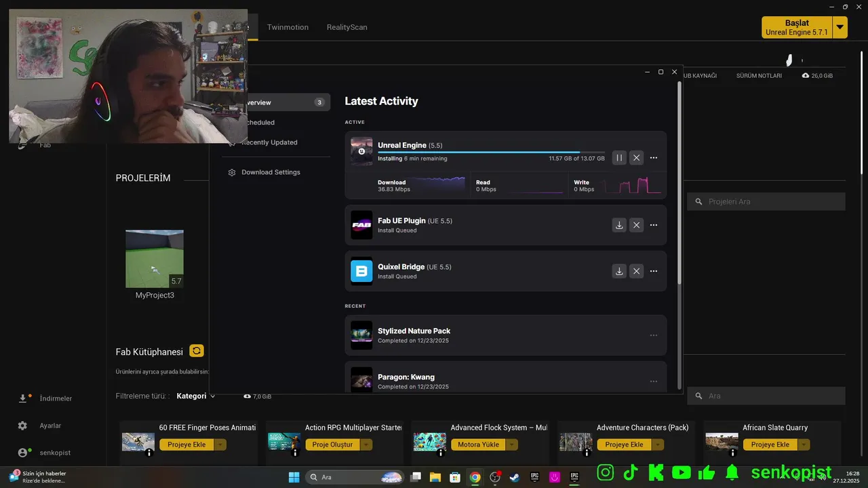Start the Quixel Bridge download now
Viewport: 868px width, 488px height.
tap(619, 271)
